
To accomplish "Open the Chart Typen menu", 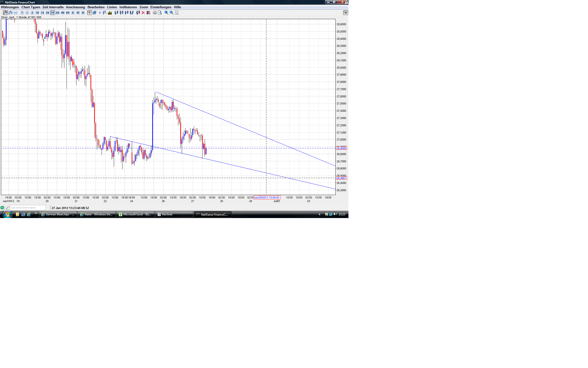I will 31,7.
